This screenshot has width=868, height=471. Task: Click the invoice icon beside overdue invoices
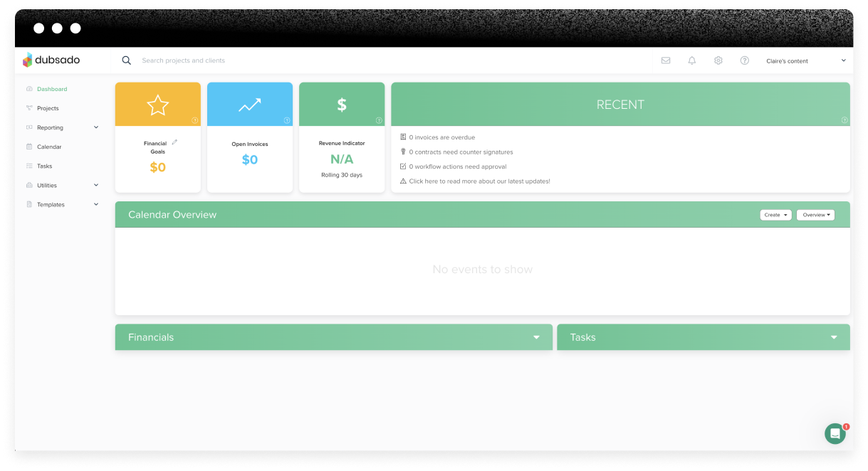pyautogui.click(x=403, y=137)
